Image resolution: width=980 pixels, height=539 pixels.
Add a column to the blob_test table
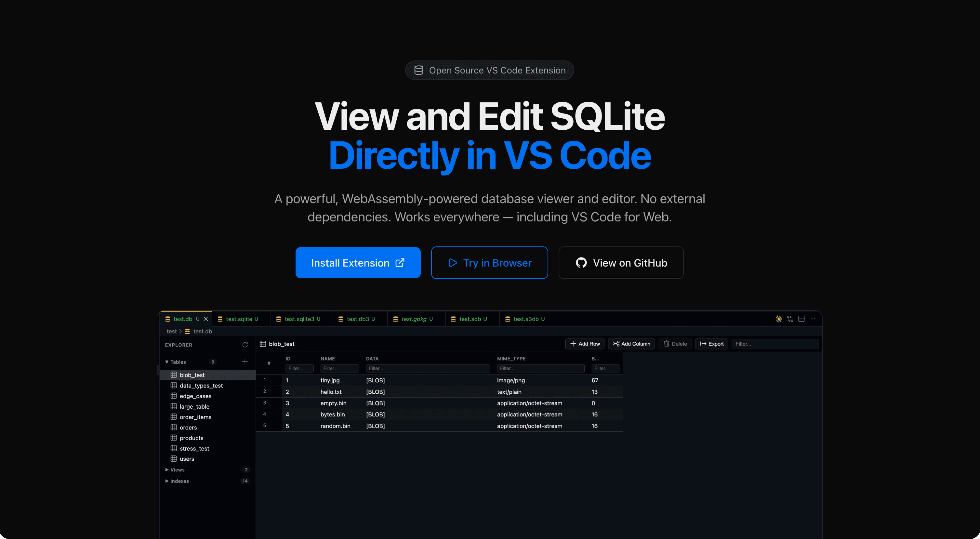pos(631,344)
